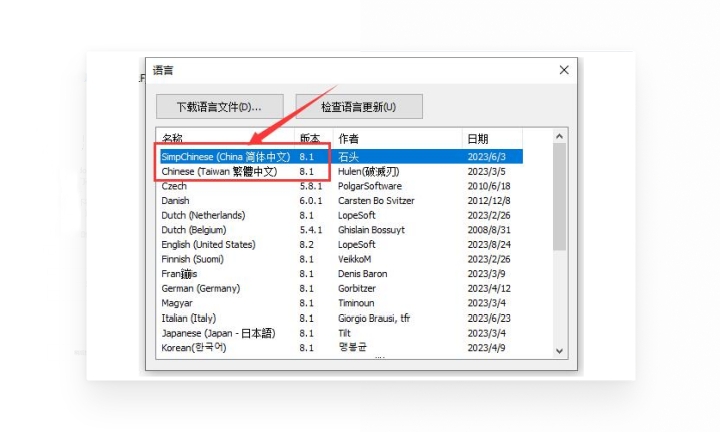
Task: Click author Carsten Bo Svitzer cell
Action: [376, 201]
